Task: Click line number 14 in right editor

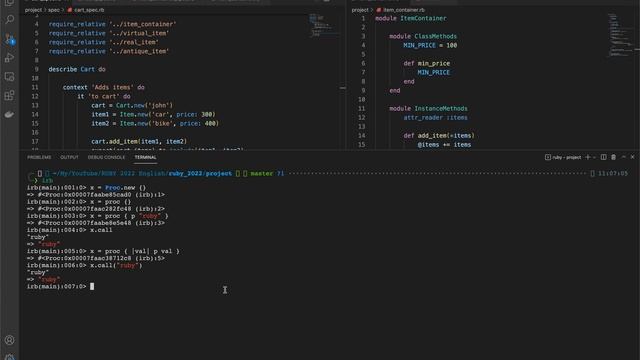Action: pyautogui.click(x=362, y=136)
